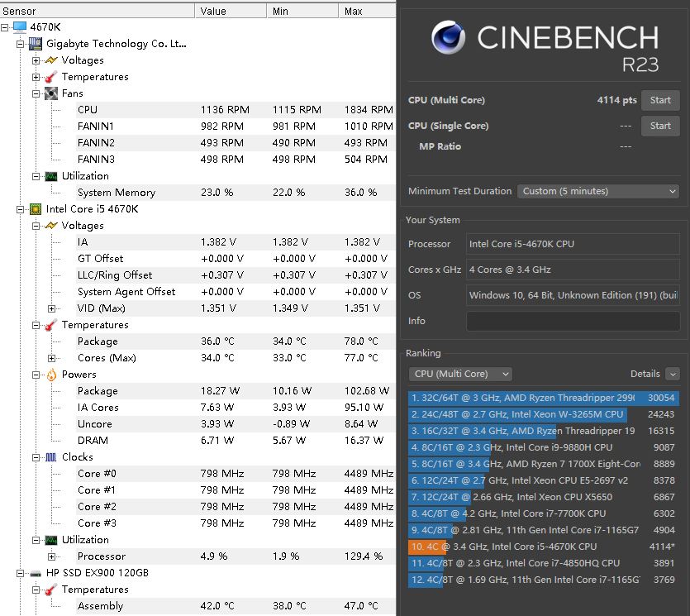Select ranking entry AMD Ryzen Threadripper 30054
690x616 pixels.
[544, 398]
